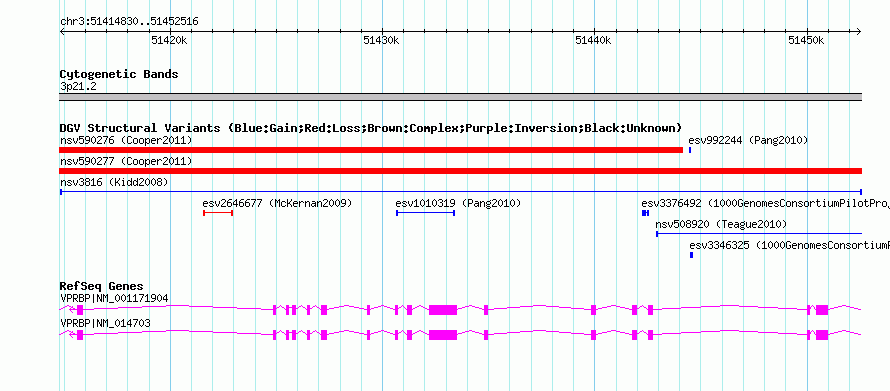Click the 51430k ruler position

381,40
